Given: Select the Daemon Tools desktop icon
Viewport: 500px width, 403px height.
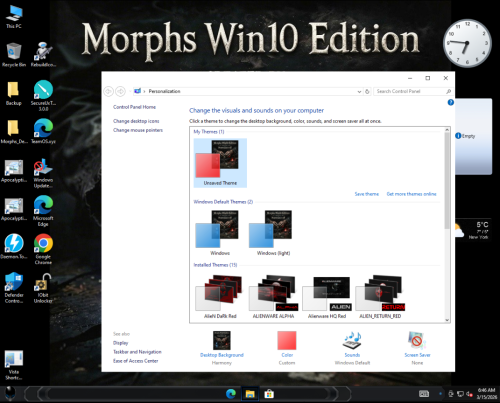Looking at the screenshot, I should click(14, 247).
